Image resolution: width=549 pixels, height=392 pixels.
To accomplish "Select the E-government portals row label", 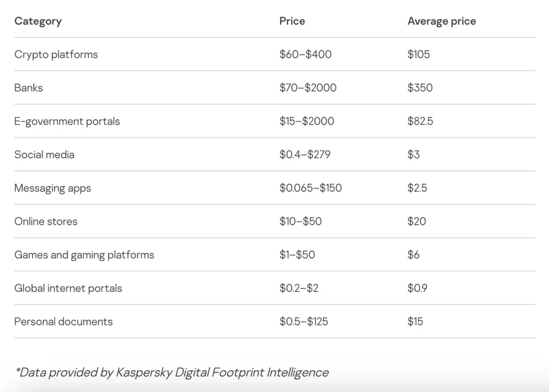I will [67, 122].
